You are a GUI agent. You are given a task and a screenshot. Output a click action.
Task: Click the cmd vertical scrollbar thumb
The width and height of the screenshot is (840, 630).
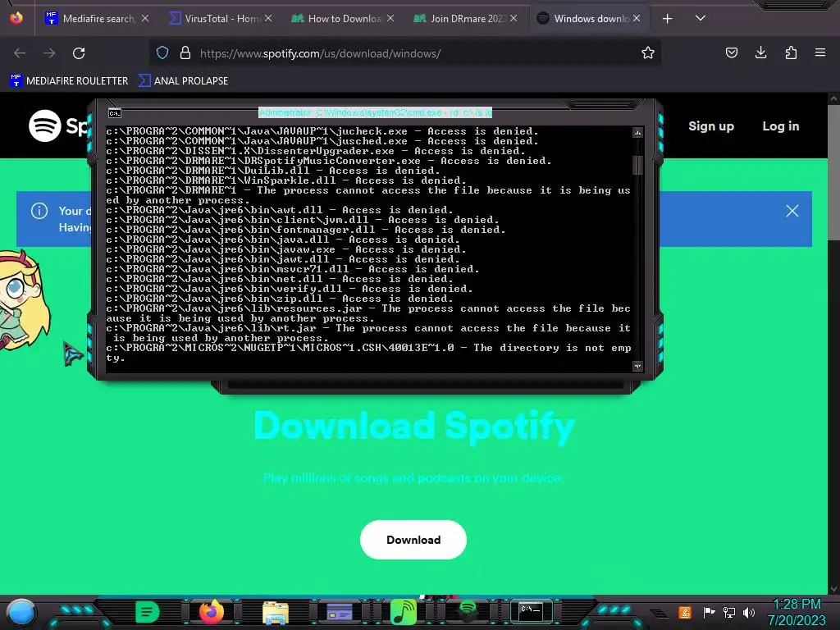(637, 165)
